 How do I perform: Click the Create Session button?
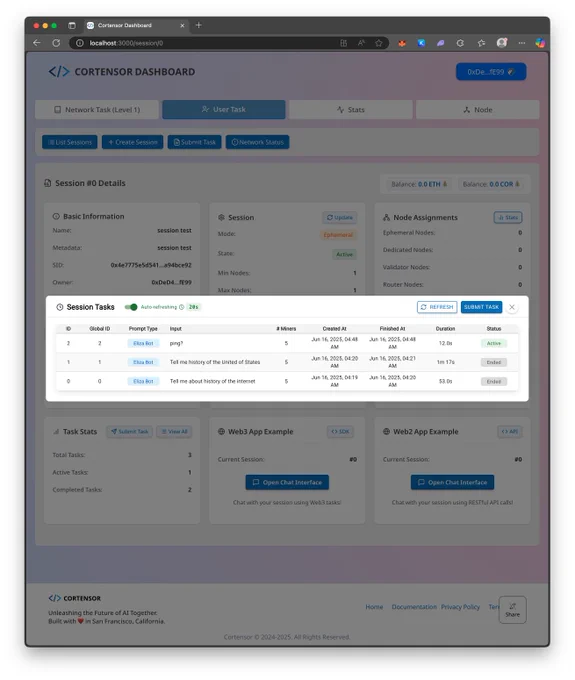(x=133, y=142)
